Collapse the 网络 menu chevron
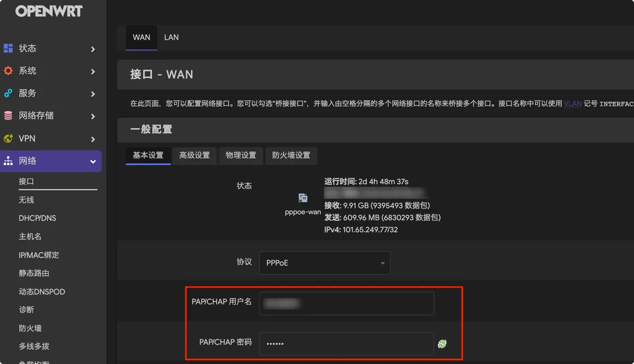 click(x=93, y=162)
